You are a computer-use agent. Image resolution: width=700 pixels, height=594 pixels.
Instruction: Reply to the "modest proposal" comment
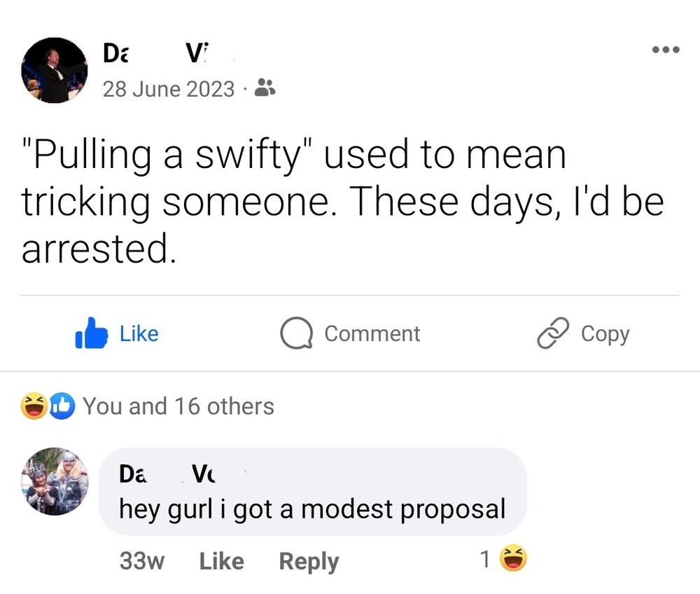pyautogui.click(x=308, y=561)
